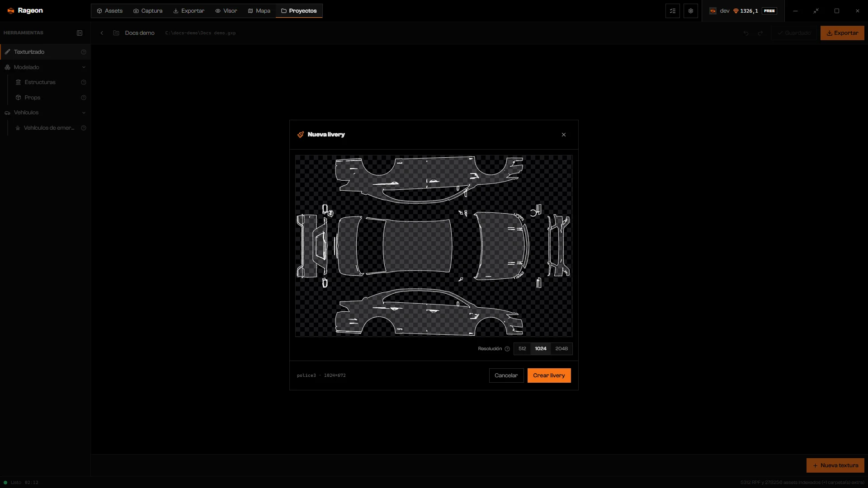Click the Guardado status button
868x488 pixels.
pos(794,33)
